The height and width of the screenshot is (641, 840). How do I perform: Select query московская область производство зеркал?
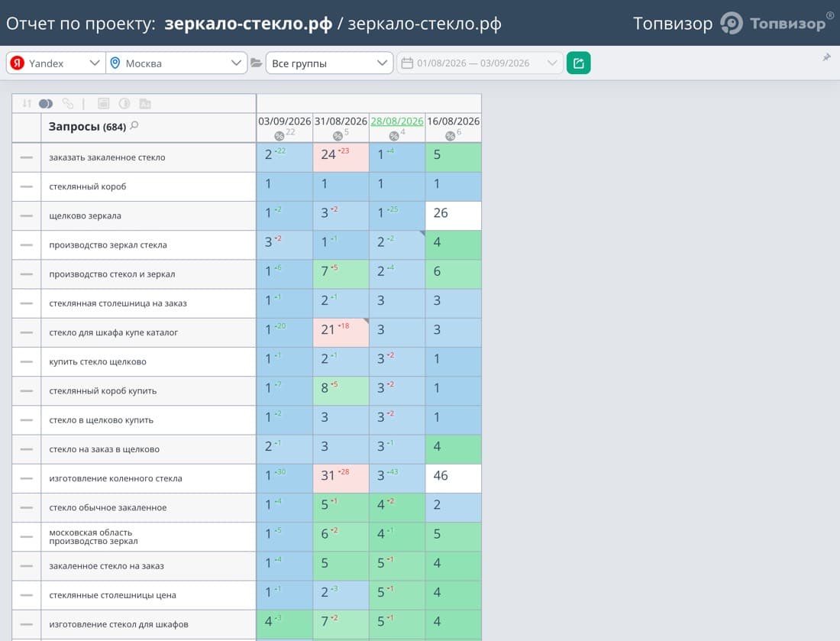(x=94, y=536)
